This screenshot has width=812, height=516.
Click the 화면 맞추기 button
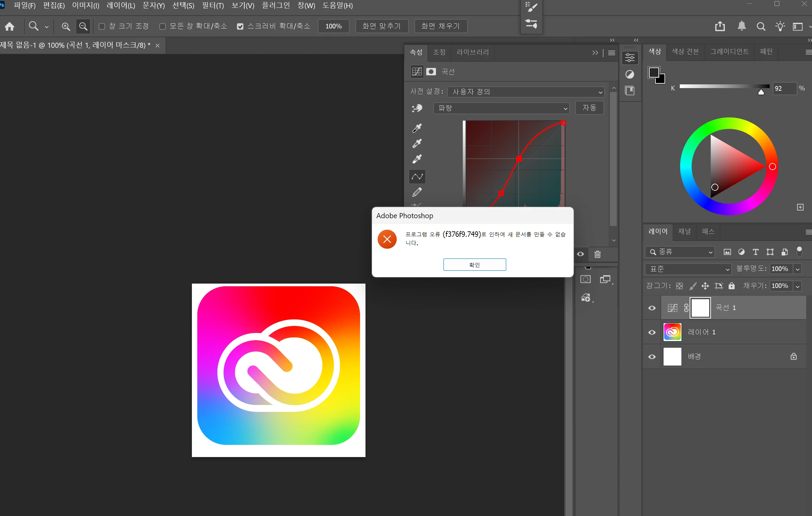[x=381, y=26]
